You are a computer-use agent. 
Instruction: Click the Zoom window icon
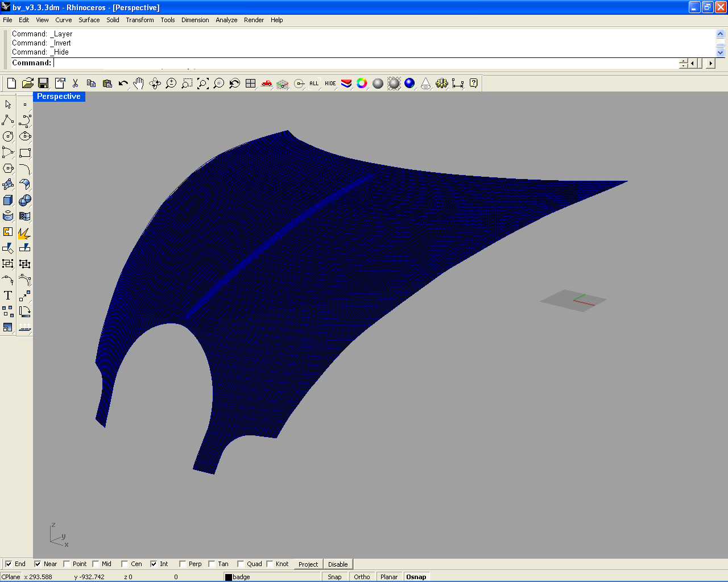187,84
